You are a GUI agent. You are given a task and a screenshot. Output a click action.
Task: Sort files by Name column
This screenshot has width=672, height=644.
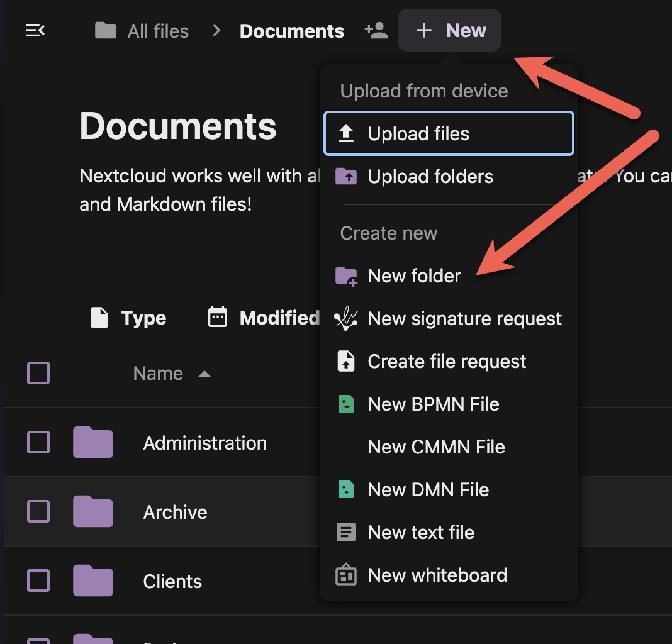pos(159,374)
